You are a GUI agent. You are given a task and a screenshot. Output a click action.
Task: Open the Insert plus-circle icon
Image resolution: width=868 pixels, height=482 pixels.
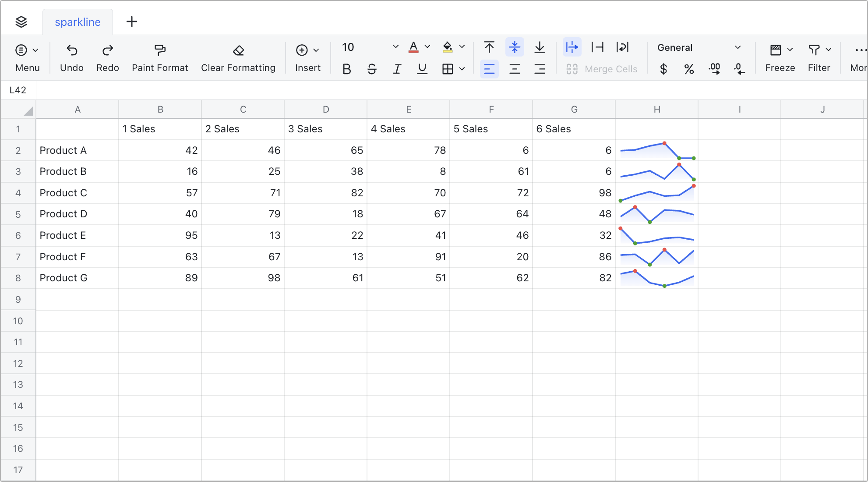pos(302,50)
